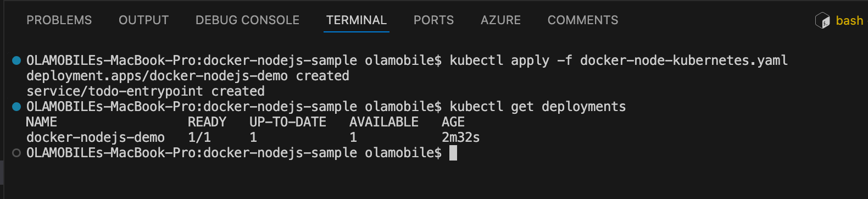The width and height of the screenshot is (868, 199).
Task: Switch to the OUTPUT tab
Action: tap(144, 20)
